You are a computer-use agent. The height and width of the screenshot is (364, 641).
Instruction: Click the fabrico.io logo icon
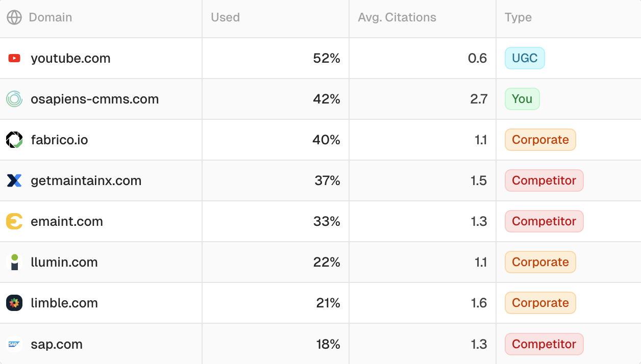(14, 140)
